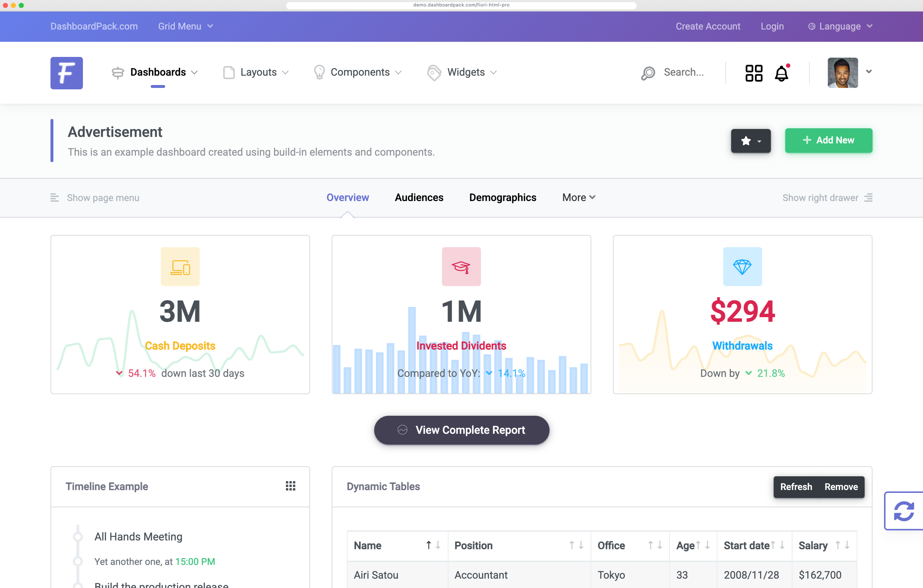Switch to the Demographics tab
Screen dimensions: 923x588
point(503,198)
